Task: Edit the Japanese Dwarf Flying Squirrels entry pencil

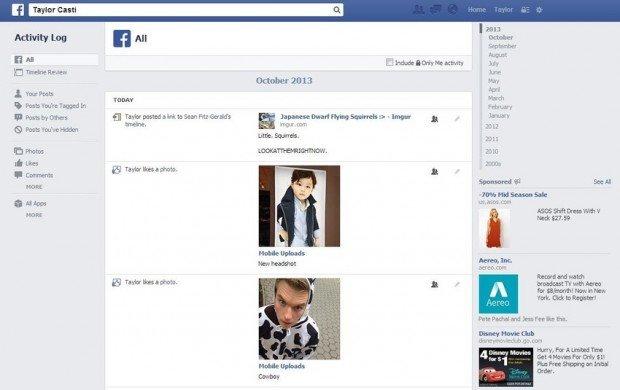Action: pos(457,119)
